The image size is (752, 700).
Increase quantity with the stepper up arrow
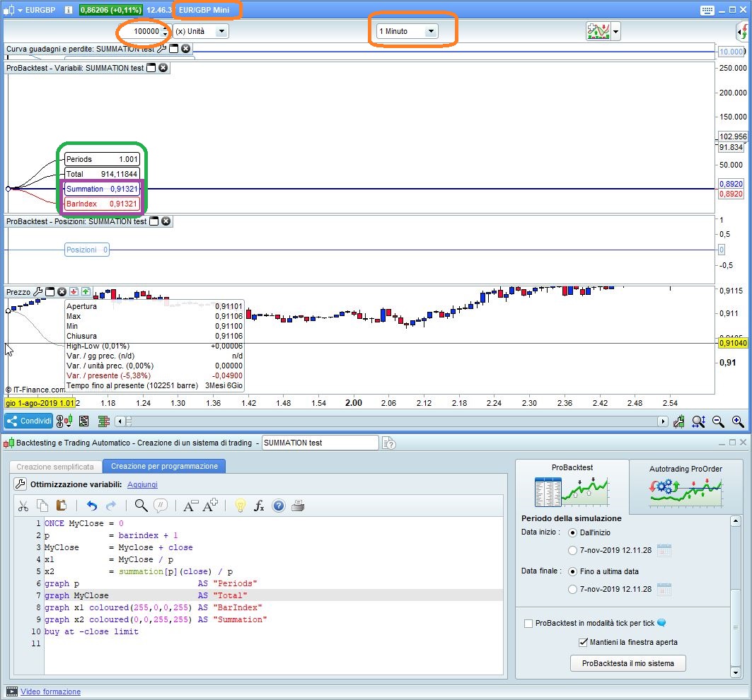(165, 28)
